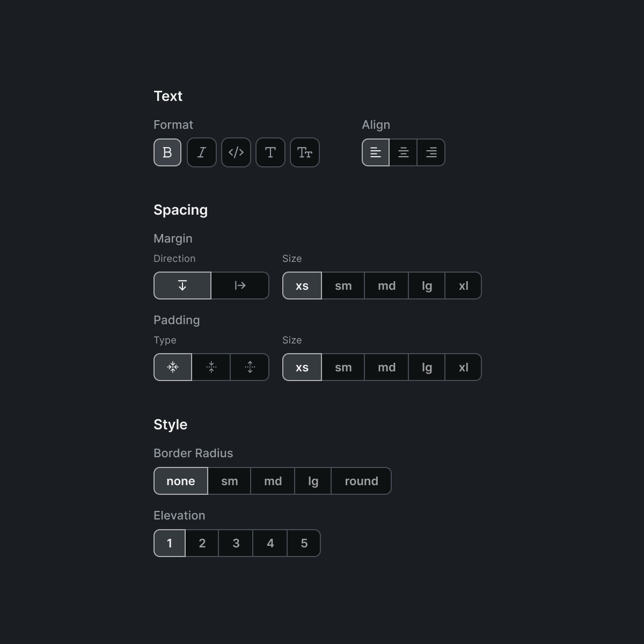The width and height of the screenshot is (644, 644).
Task: Choose the collapse-vertical padding type
Action: (211, 367)
